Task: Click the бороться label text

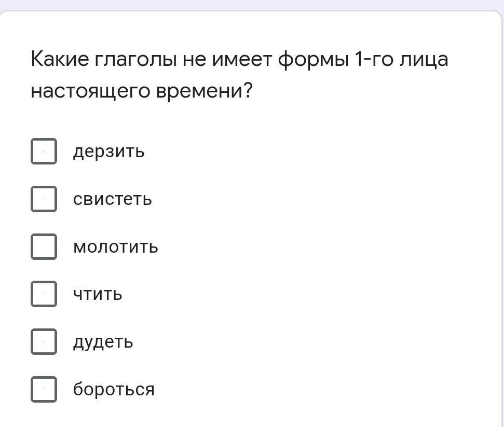Action: coord(114,389)
